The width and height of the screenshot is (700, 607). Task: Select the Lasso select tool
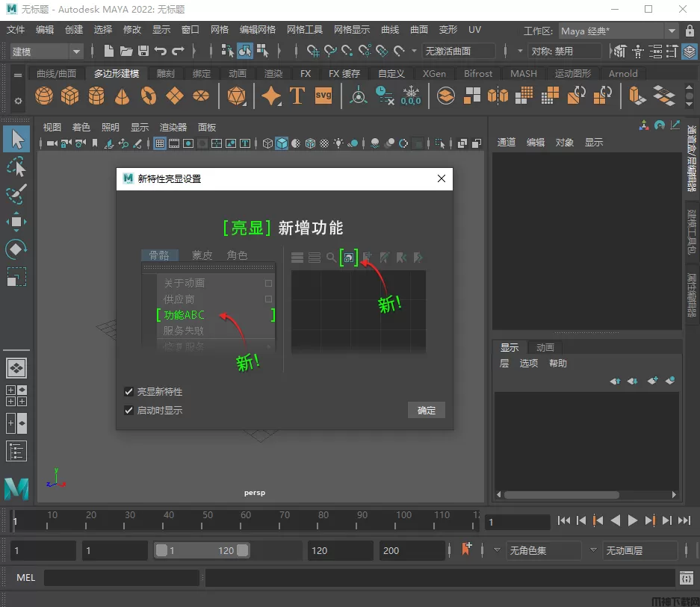click(16, 166)
